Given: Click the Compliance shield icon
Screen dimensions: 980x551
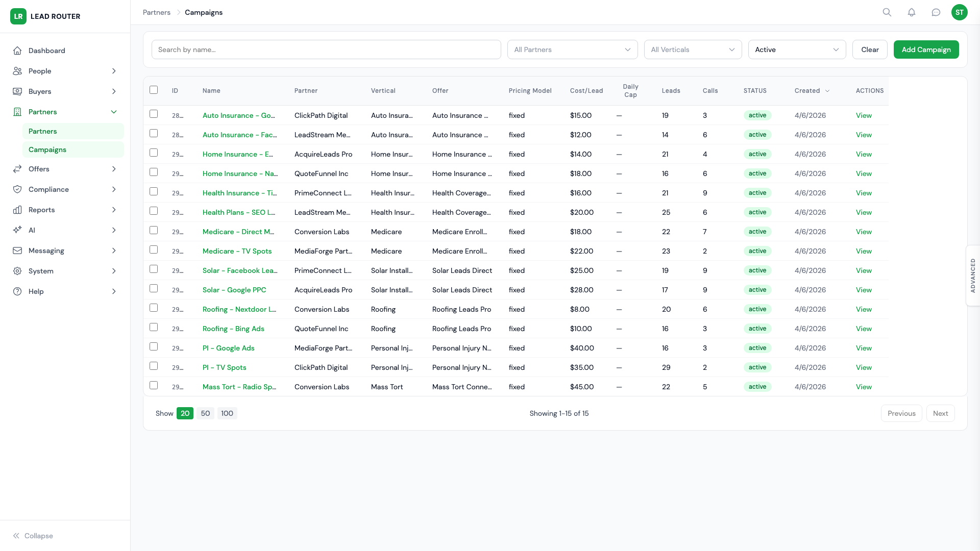Looking at the screenshot, I should [x=17, y=189].
